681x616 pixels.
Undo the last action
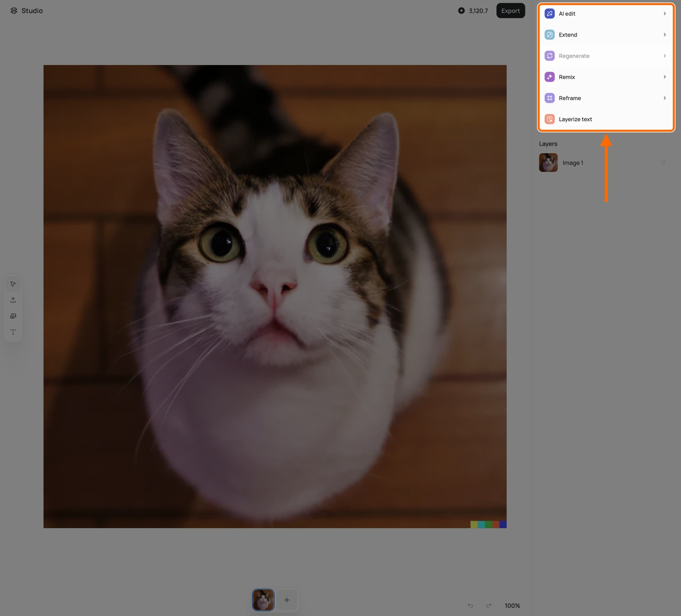coord(470,605)
